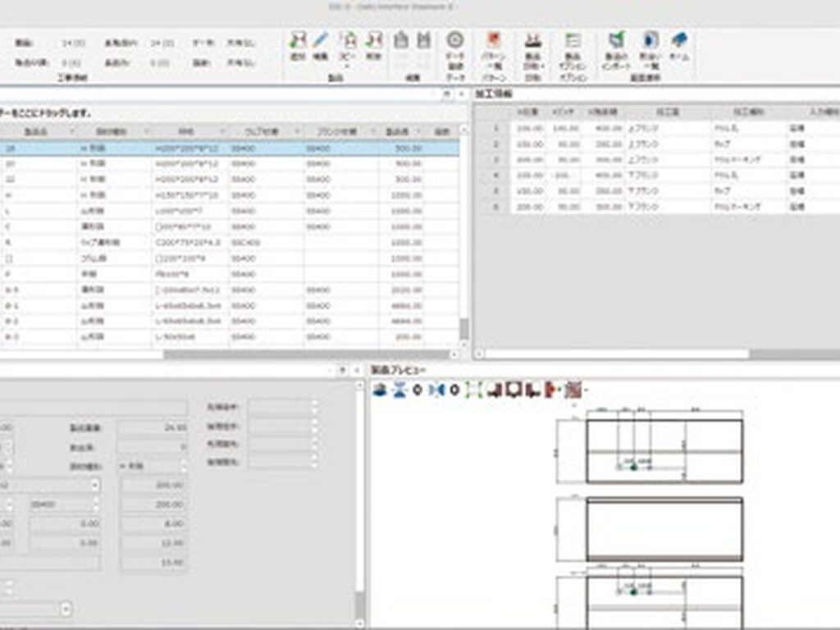The width and height of the screenshot is (840, 630).
Task: Open filter on the web material column header
Action: (297, 131)
